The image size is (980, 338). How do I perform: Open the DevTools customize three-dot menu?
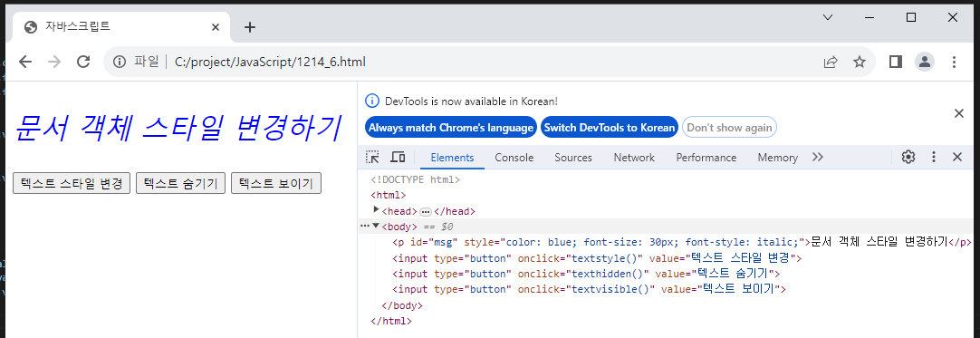coord(934,157)
